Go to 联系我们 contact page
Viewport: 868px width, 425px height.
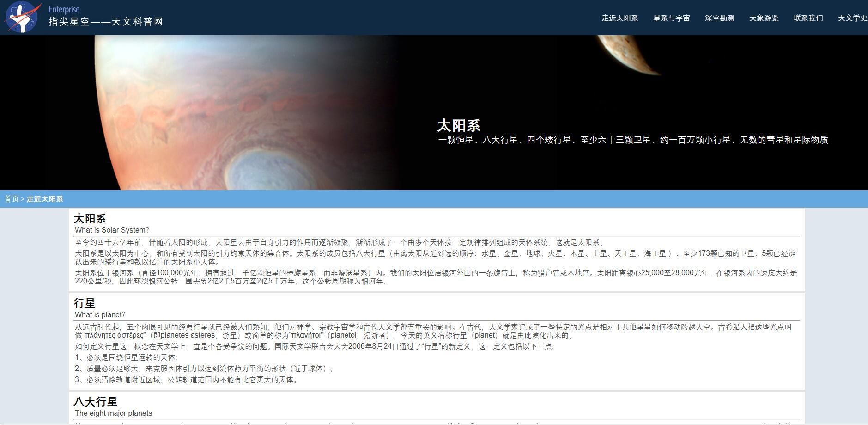[x=808, y=18]
